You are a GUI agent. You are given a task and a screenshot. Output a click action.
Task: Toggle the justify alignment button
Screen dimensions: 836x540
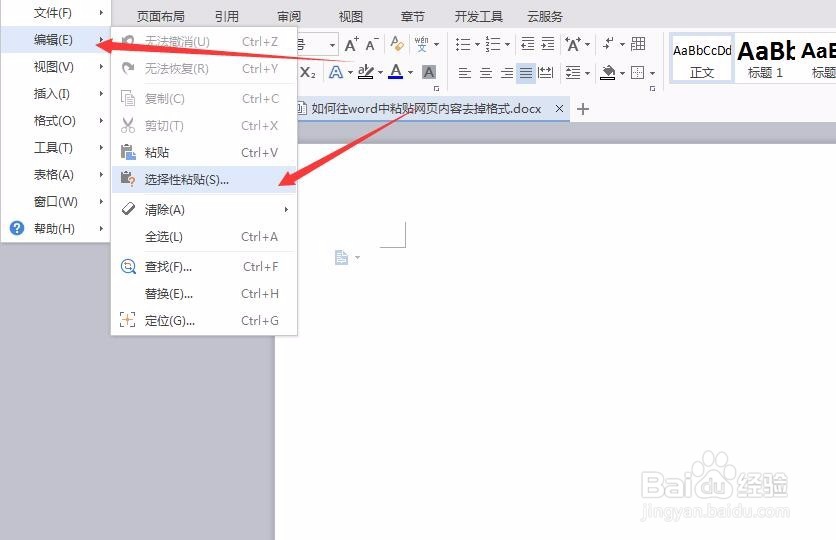pos(526,72)
